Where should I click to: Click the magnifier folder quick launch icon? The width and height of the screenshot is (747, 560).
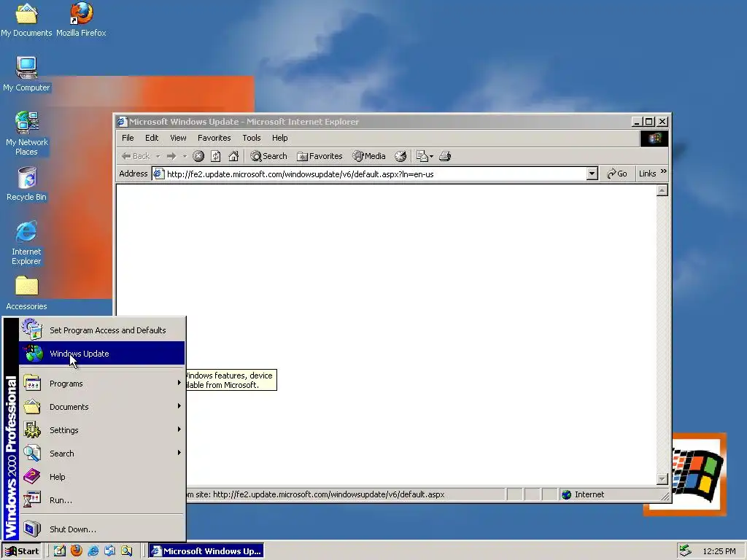[126, 551]
